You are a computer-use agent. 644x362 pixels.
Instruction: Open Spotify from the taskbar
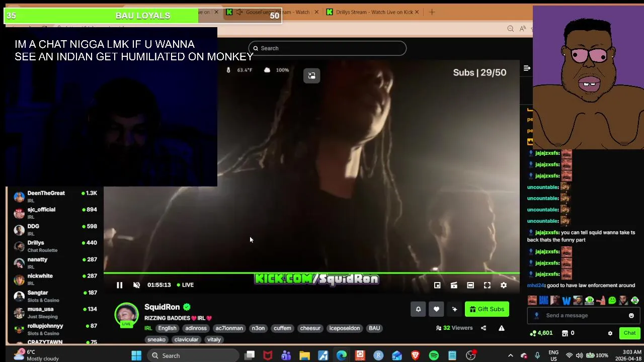[434, 356]
